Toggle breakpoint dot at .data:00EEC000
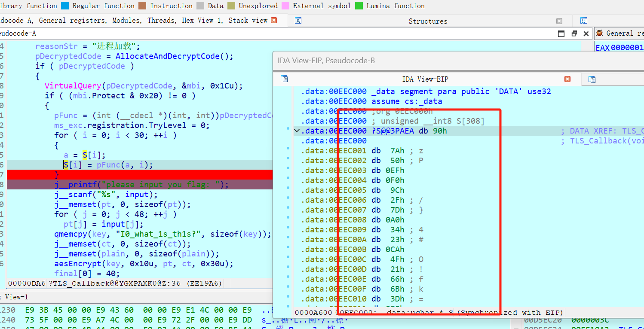 pyautogui.click(x=288, y=128)
